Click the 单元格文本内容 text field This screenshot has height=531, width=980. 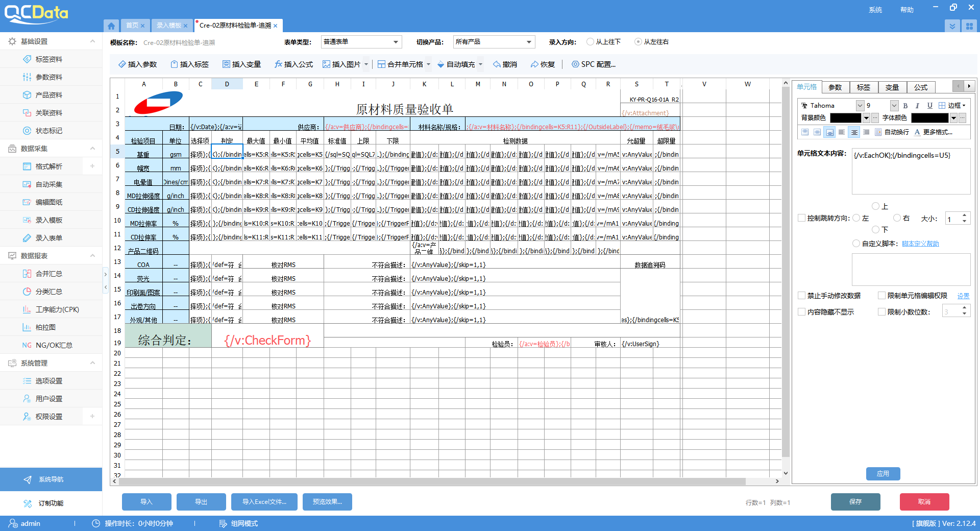911,172
